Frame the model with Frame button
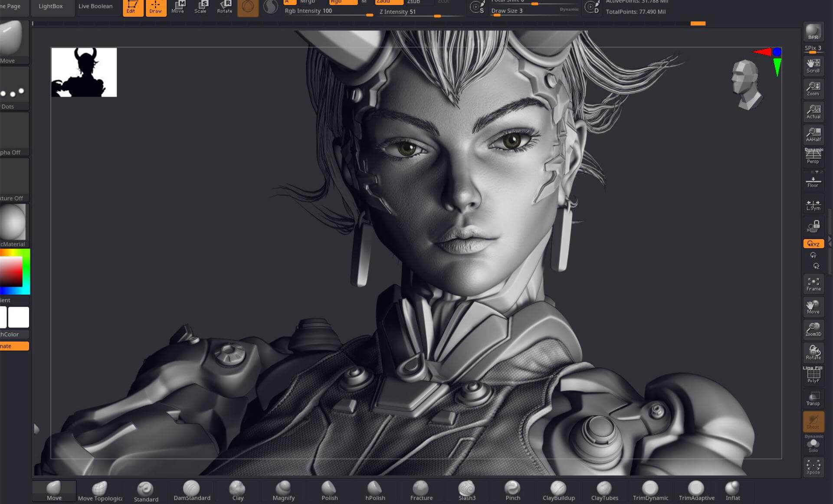 pyautogui.click(x=813, y=284)
